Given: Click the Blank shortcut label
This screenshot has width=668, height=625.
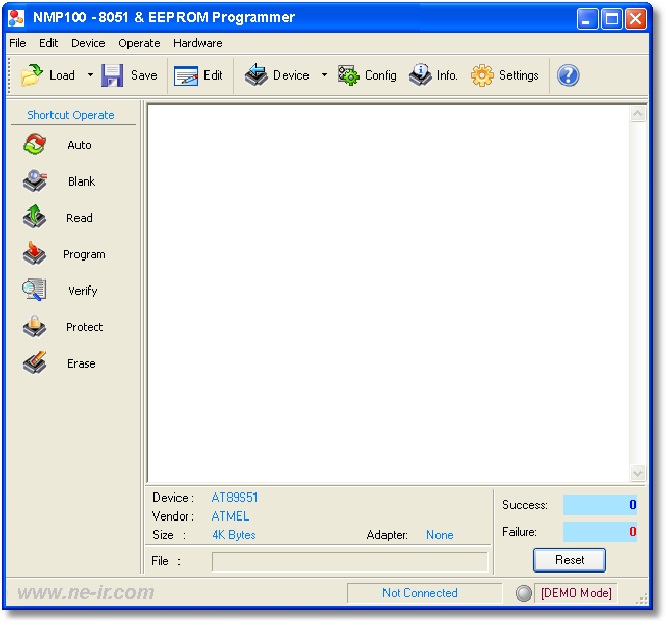Looking at the screenshot, I should click(81, 181).
